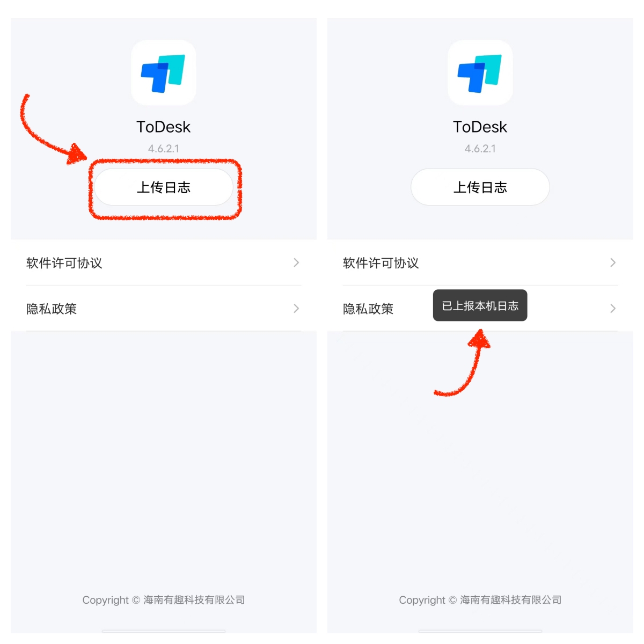This screenshot has height=644, width=644.
Task: Click chevron of 软件许可协议 in right screenshot
Action: point(613,262)
